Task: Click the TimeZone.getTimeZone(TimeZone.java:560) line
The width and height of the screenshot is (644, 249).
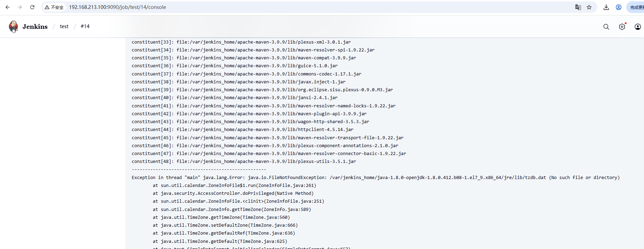Action: pyautogui.click(x=221, y=217)
